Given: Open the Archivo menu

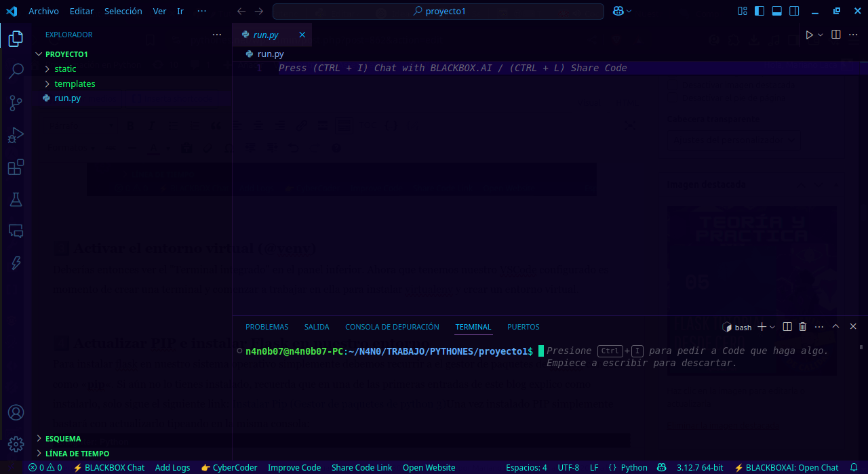Looking at the screenshot, I should coord(43,12).
